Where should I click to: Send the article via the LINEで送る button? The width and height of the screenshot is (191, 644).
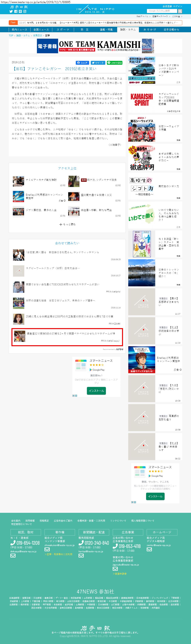[115, 63]
